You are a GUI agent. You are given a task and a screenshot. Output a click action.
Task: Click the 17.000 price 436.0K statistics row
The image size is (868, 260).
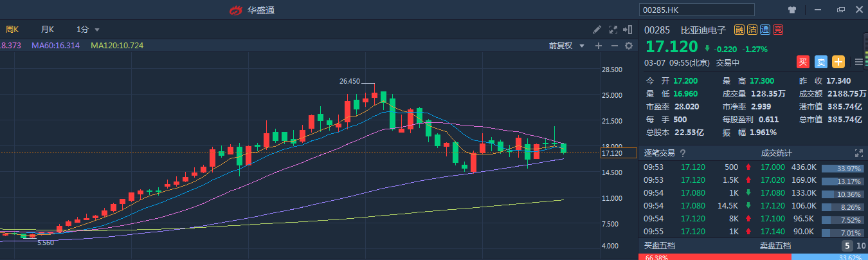coord(813,167)
